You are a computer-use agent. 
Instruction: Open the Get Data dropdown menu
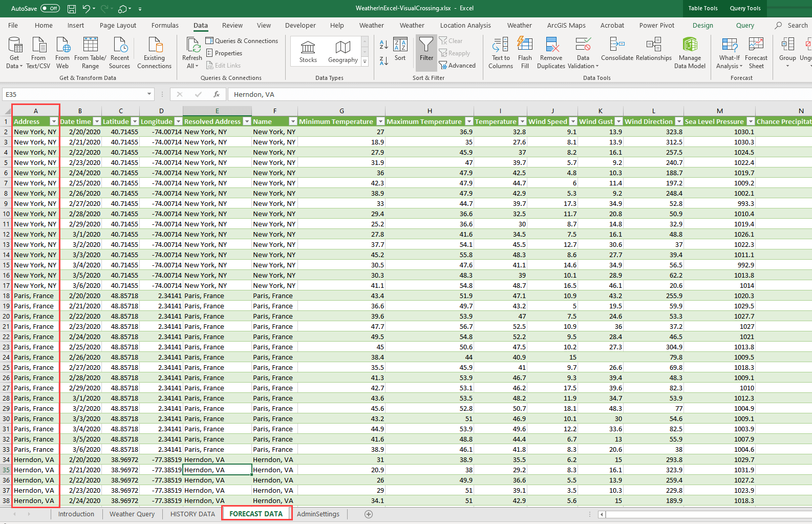[14, 52]
